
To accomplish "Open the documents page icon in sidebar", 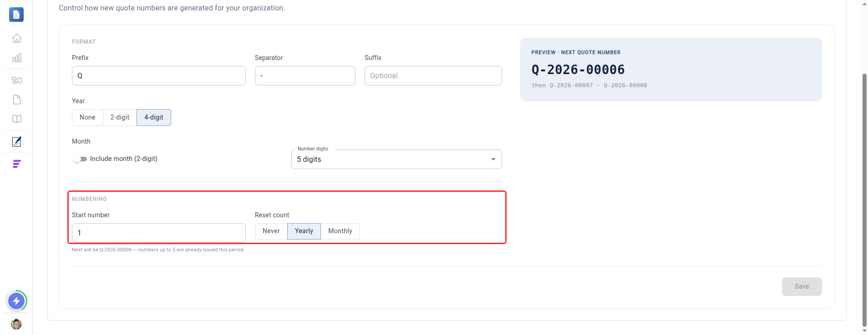I will tap(17, 100).
